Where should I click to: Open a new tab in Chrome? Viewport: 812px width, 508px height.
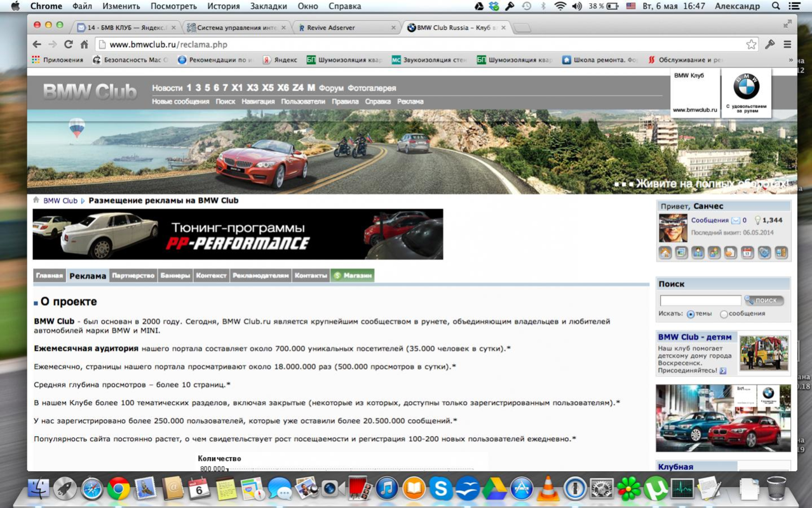tap(522, 28)
